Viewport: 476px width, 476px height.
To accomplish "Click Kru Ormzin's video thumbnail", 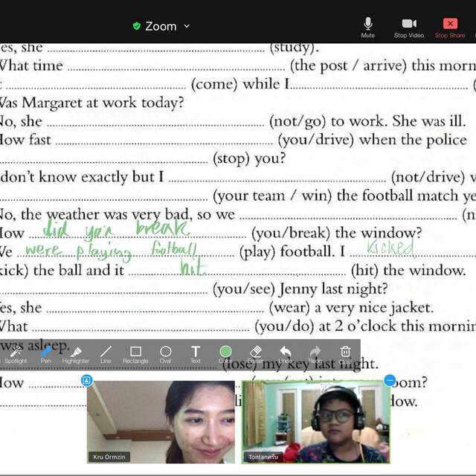I will (x=161, y=422).
